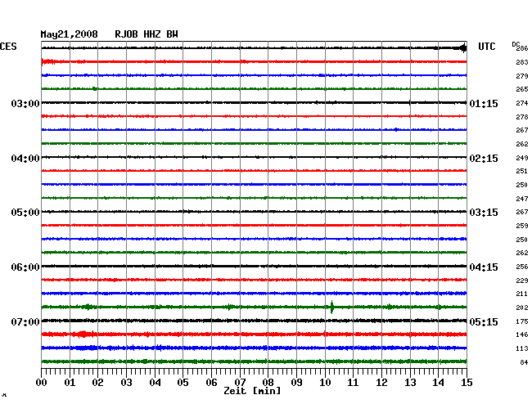Click the burst starting the first red trace
The width and height of the screenshot is (532, 404).
48,61
